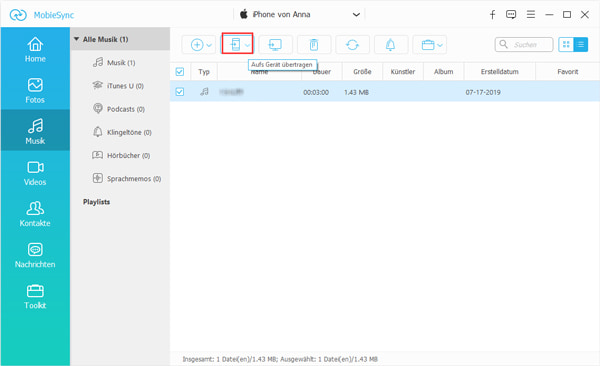Screen dimensions: 600x366
Task: Go to Fotos in the sidebar
Action: (x=35, y=90)
